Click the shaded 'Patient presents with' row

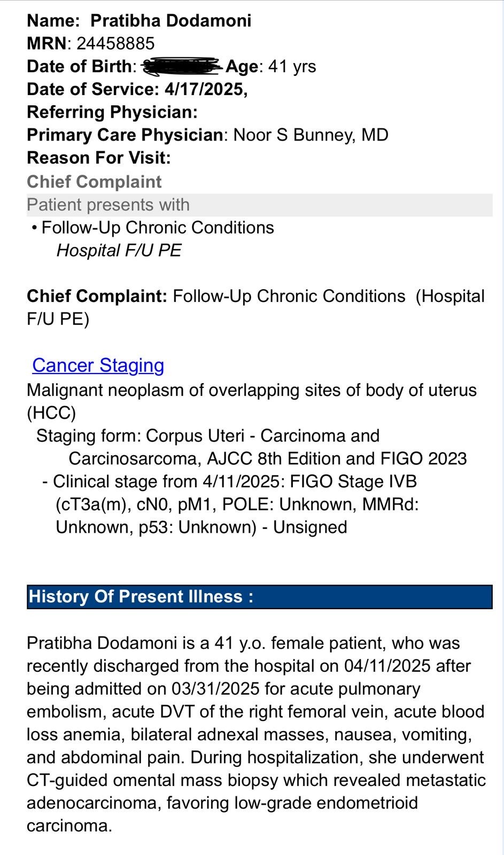[259, 205]
